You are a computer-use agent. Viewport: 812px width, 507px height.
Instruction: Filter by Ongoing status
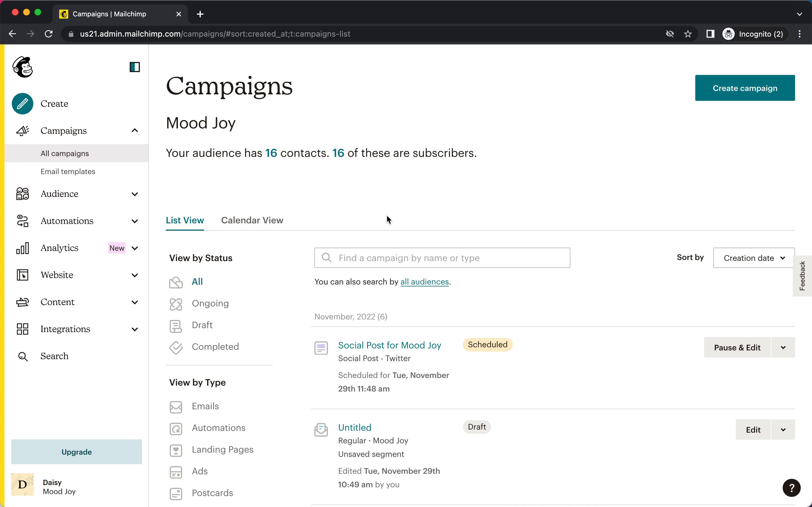(210, 303)
